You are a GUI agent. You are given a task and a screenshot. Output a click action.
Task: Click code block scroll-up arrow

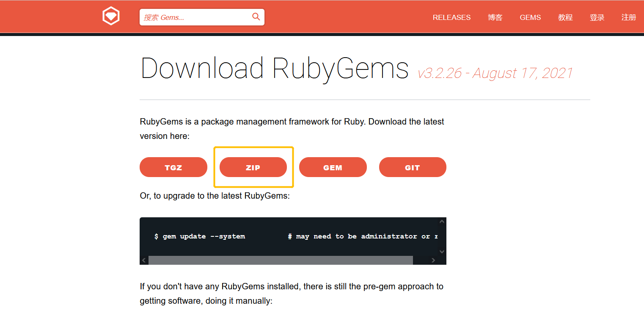click(442, 222)
